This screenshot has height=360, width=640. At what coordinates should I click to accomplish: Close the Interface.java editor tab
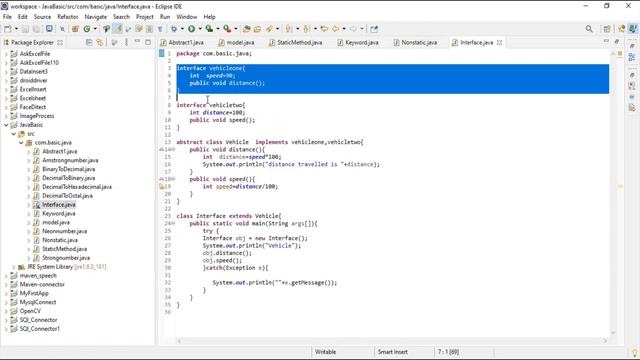click(500, 42)
